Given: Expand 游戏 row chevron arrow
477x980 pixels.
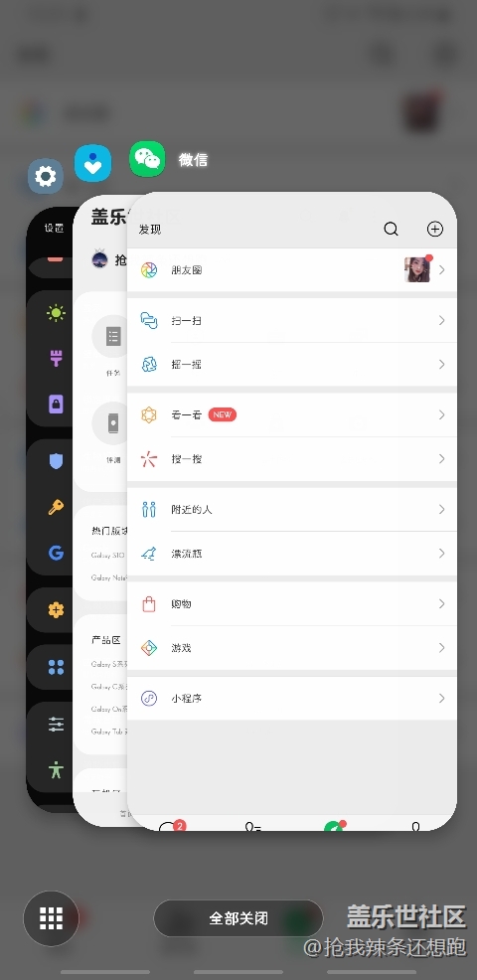Looking at the screenshot, I should point(441,647).
